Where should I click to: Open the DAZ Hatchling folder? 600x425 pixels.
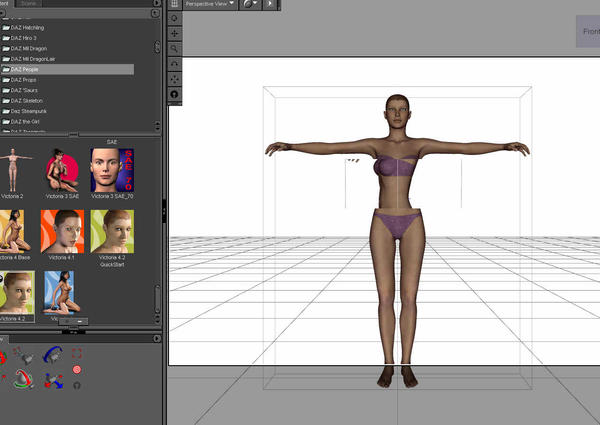24,28
